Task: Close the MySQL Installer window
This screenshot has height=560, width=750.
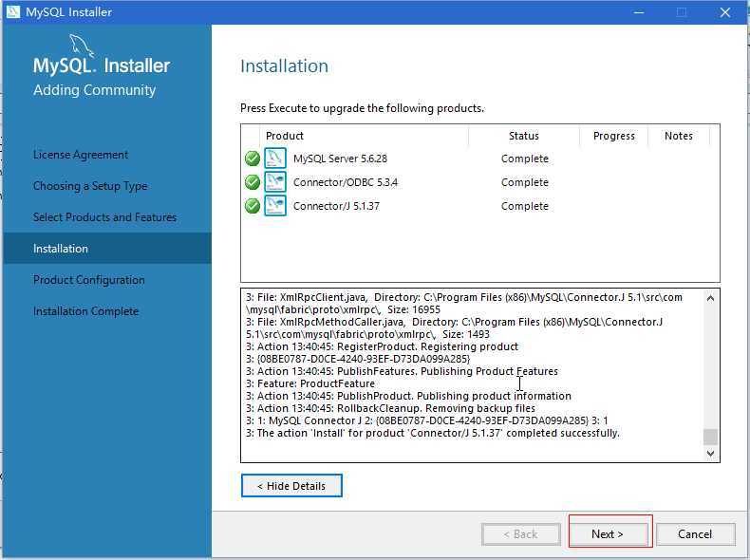Action: click(724, 12)
